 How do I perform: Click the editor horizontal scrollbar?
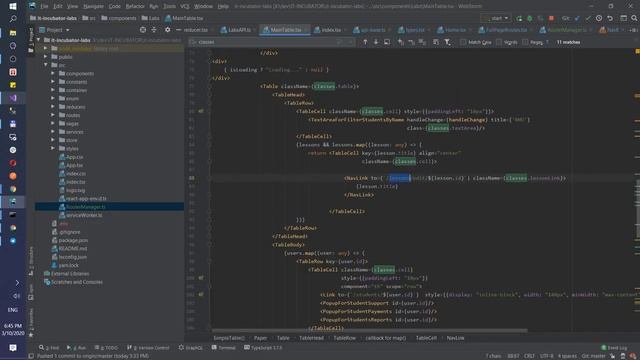[x=369, y=330]
